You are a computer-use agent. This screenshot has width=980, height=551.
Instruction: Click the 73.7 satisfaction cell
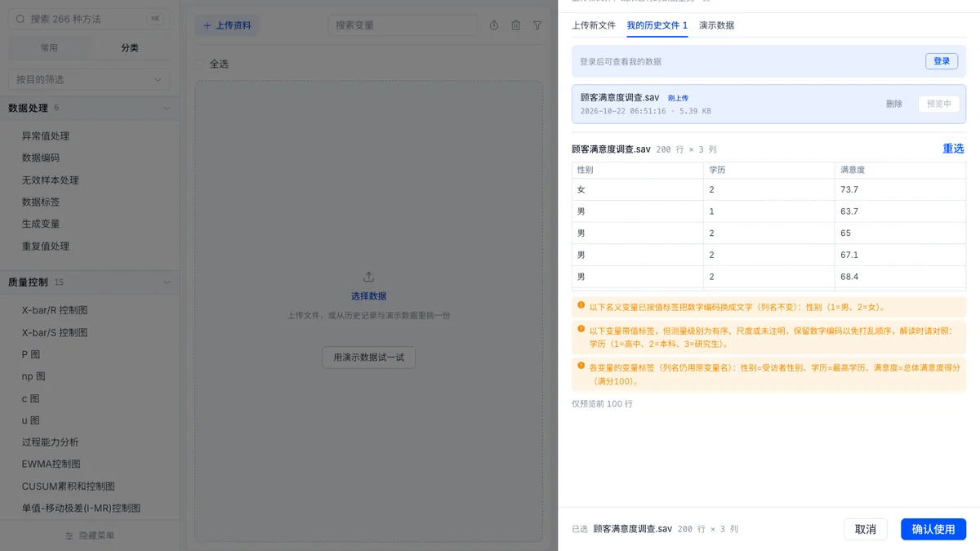click(900, 189)
